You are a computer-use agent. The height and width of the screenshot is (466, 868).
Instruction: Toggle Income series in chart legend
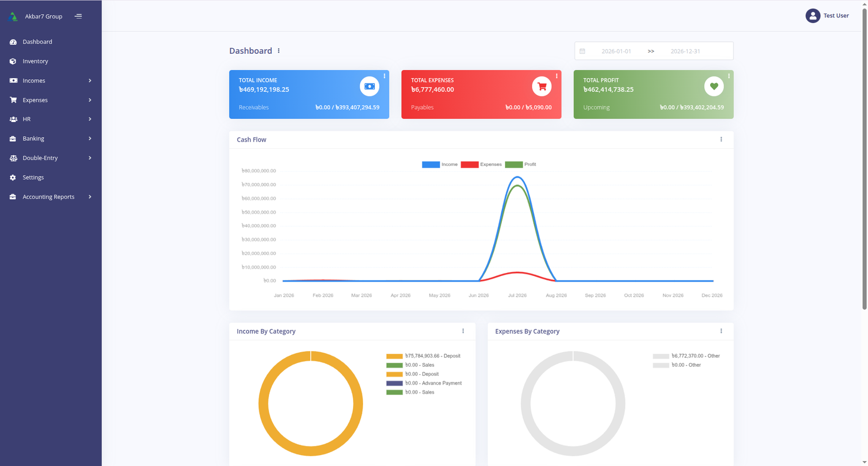pyautogui.click(x=440, y=164)
